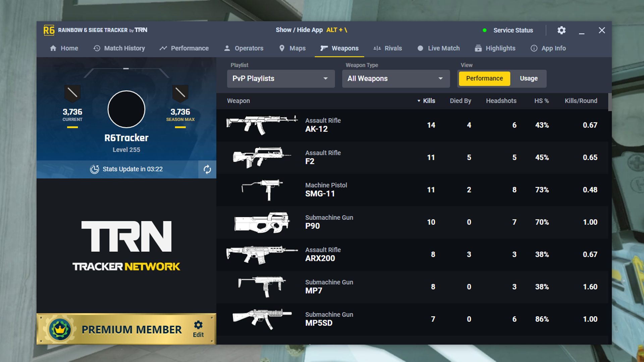Open the All Weapons type dropdown
Screen dimensions: 644x362
pyautogui.click(x=396, y=78)
